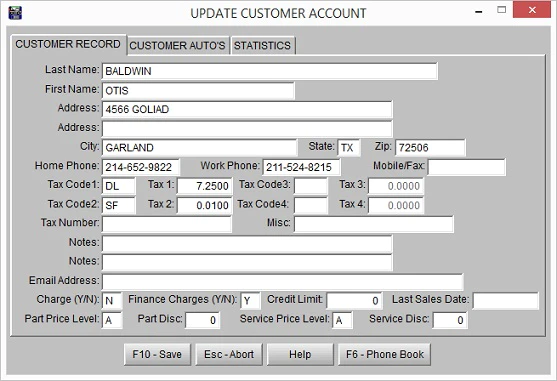Click the Last Name field with BALDWIN
This screenshot has width=557, height=381.
point(270,71)
